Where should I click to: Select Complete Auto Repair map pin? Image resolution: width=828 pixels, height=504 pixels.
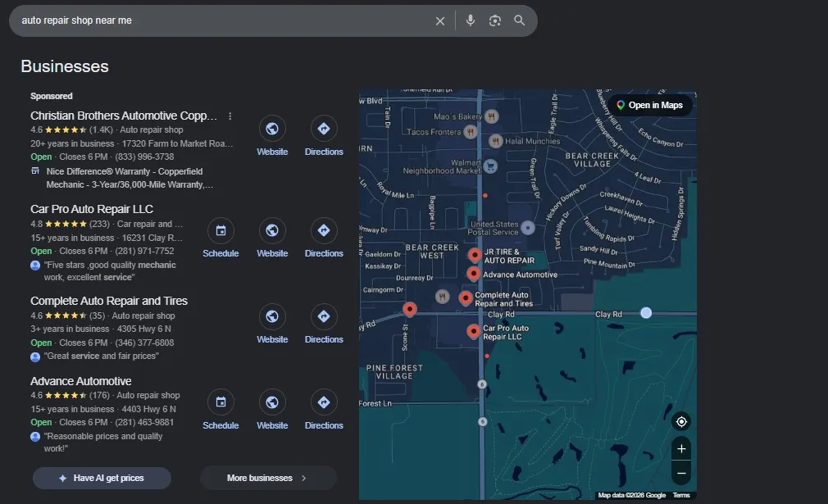point(465,298)
